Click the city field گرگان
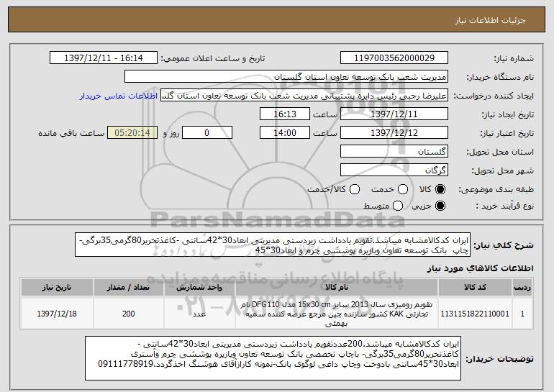The height and width of the screenshot is (392, 554). pyautogui.click(x=394, y=170)
